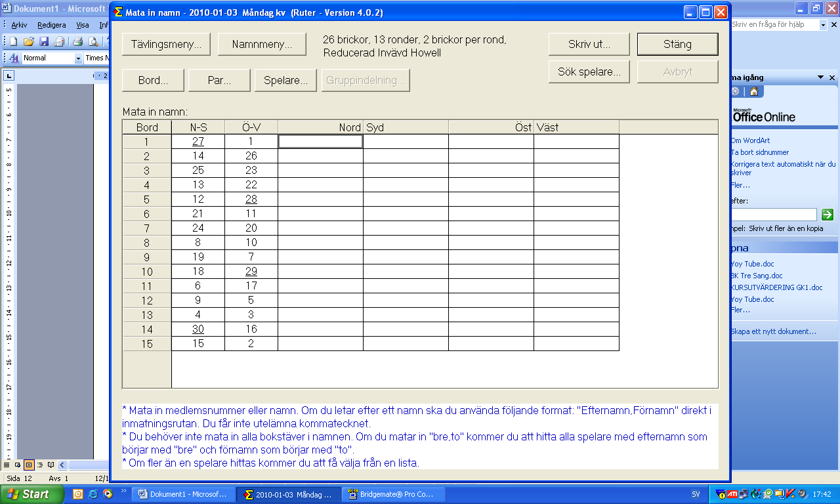Click the Bord column header
The height and width of the screenshot is (504, 840).
pos(147,127)
